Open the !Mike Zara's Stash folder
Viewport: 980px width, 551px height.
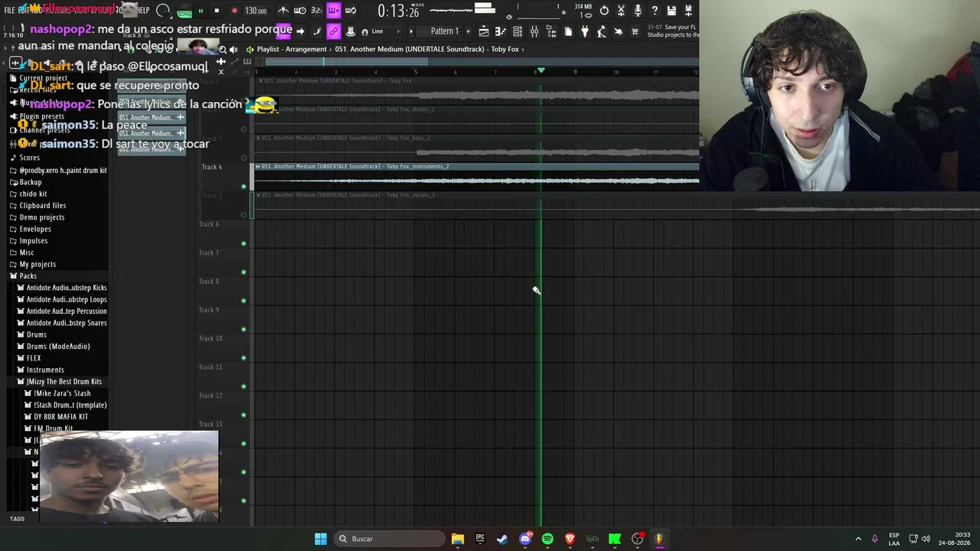62,393
